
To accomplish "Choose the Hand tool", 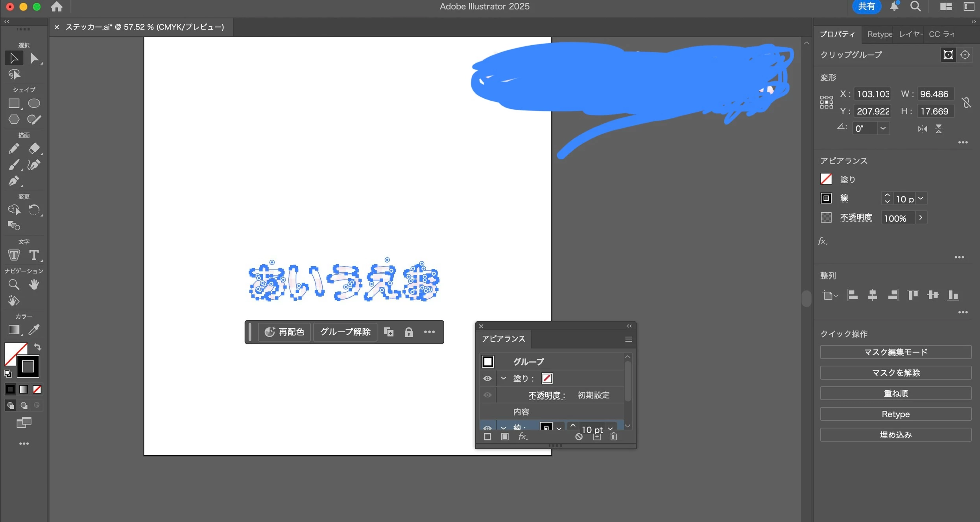I will pyautogui.click(x=34, y=284).
